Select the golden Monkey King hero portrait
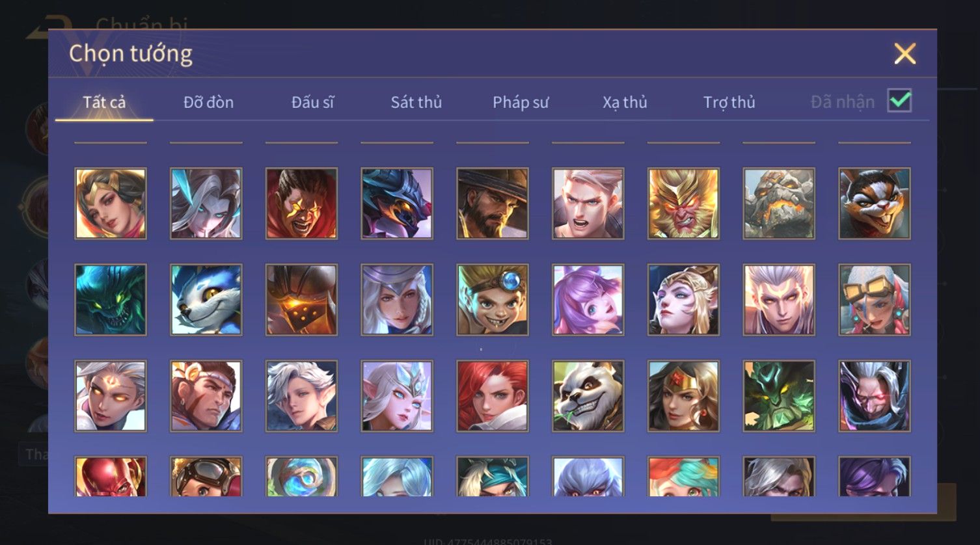This screenshot has width=980, height=545. click(x=683, y=204)
